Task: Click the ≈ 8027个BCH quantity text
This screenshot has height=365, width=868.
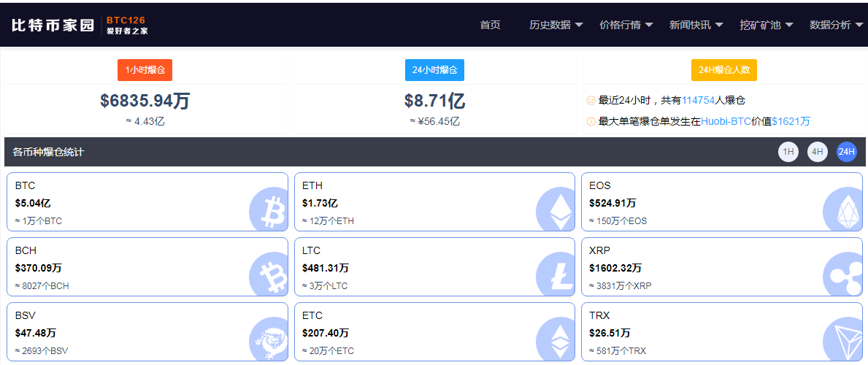Action: point(42,286)
